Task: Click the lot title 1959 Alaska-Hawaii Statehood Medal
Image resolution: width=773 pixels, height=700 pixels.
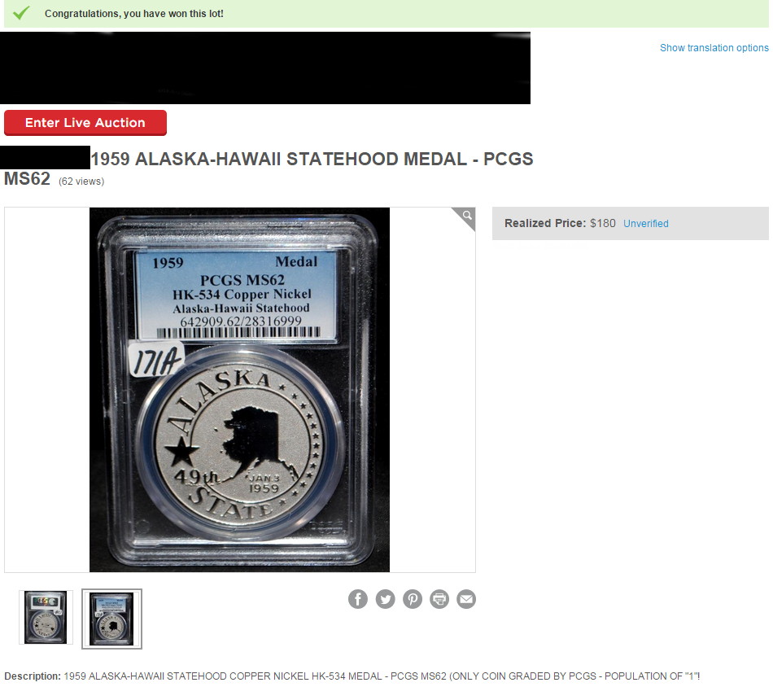Action: [x=269, y=168]
